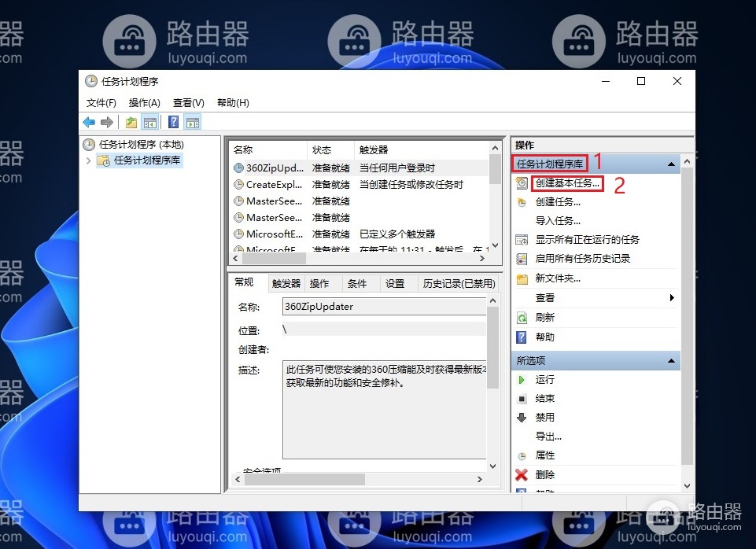
Task: Click the down arrow icon beside 禁用
Action: (x=522, y=418)
